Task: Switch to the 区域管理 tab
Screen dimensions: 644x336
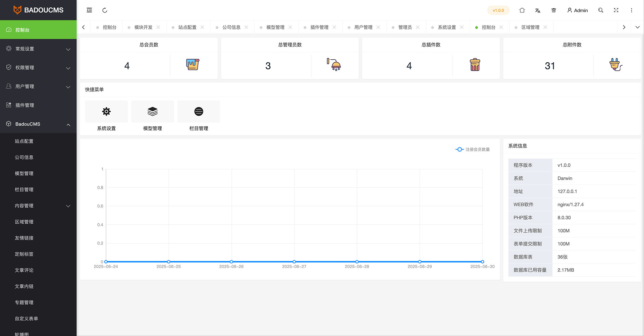Action: point(530,27)
